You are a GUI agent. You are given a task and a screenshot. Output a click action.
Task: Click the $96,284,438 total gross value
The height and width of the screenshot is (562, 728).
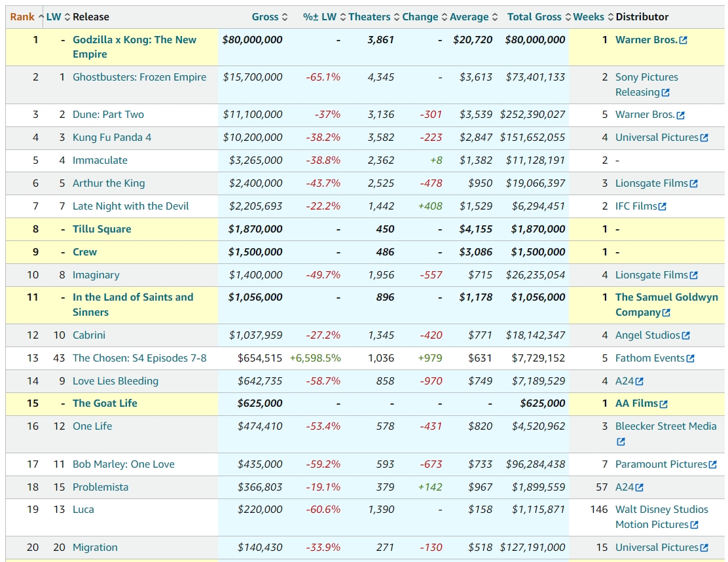tap(536, 464)
